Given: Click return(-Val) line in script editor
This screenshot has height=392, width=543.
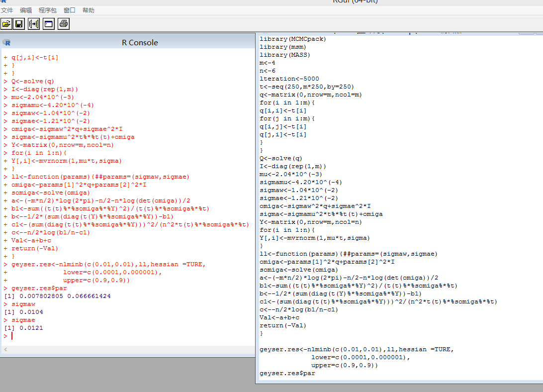Looking at the screenshot, I should pyautogui.click(x=282, y=325).
